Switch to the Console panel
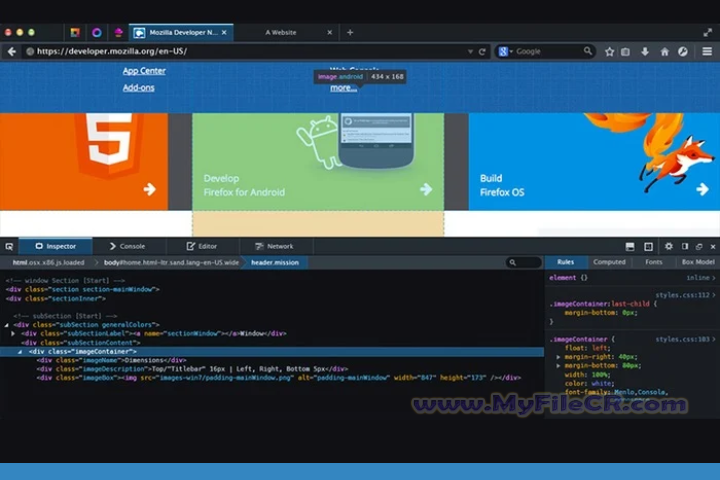 (128, 247)
